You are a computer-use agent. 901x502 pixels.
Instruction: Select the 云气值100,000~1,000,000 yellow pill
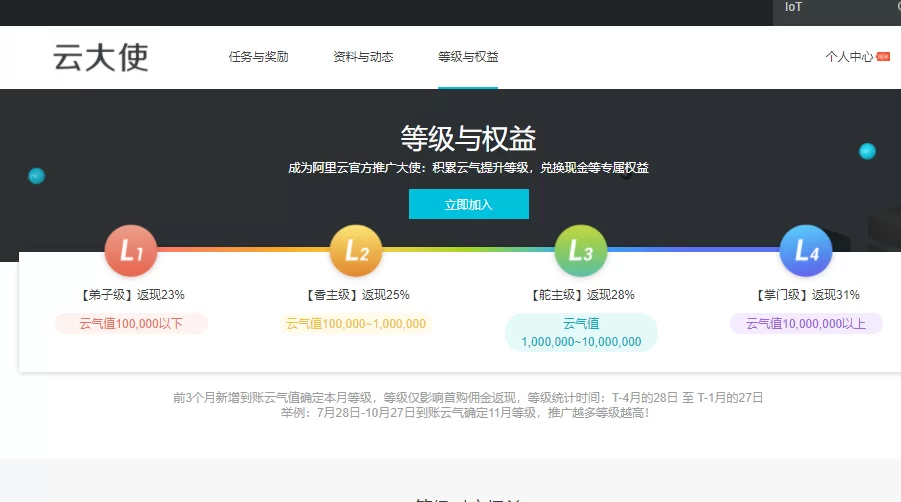click(356, 324)
